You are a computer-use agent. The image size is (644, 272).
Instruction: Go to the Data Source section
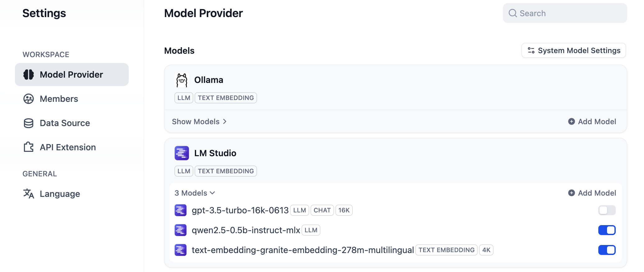pyautogui.click(x=65, y=123)
